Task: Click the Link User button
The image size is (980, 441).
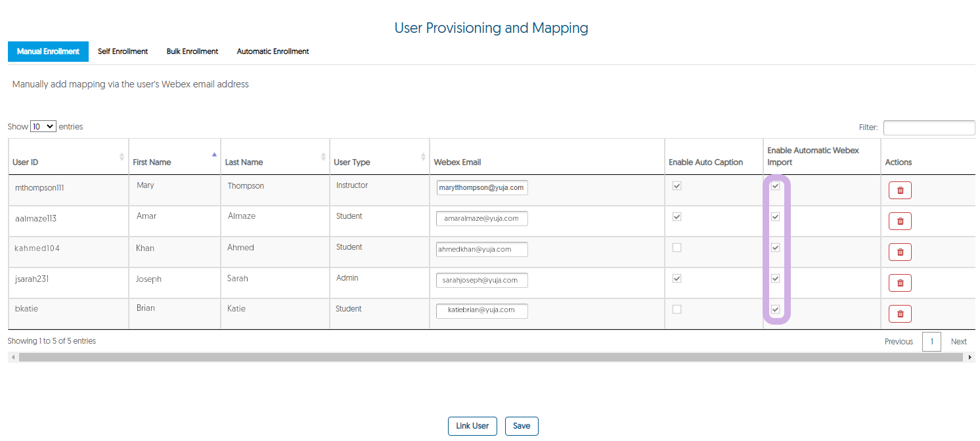Action: click(472, 426)
